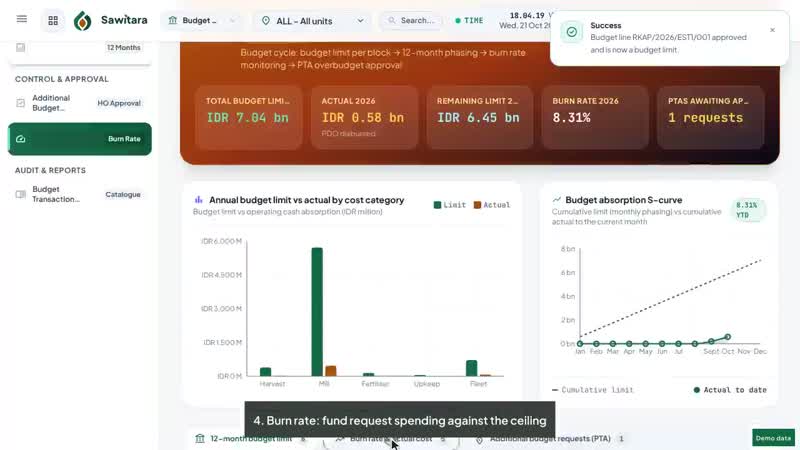Open the hamburger navigation menu
The height and width of the screenshot is (450, 800).
tap(21, 19)
